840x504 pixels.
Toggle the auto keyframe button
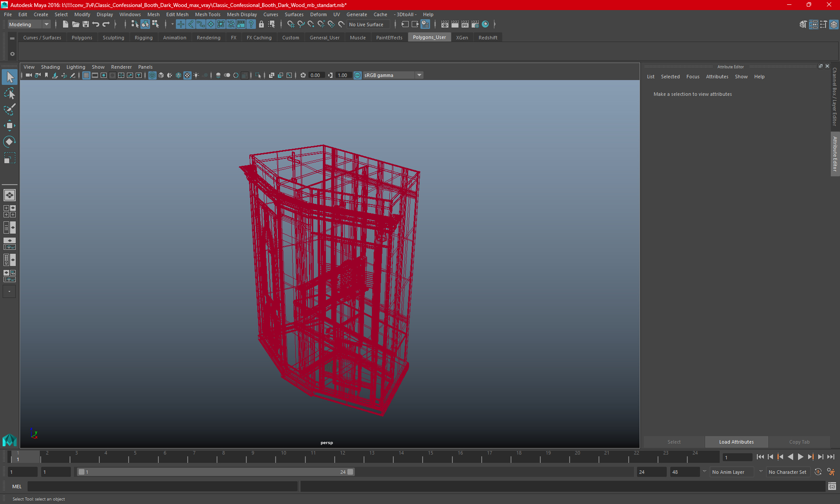click(818, 472)
